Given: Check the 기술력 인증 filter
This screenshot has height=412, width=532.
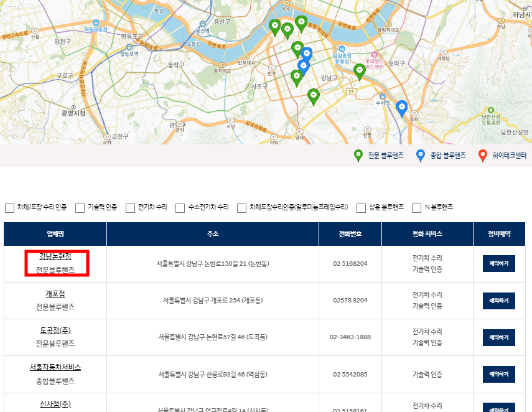Looking at the screenshot, I should click(x=80, y=207).
